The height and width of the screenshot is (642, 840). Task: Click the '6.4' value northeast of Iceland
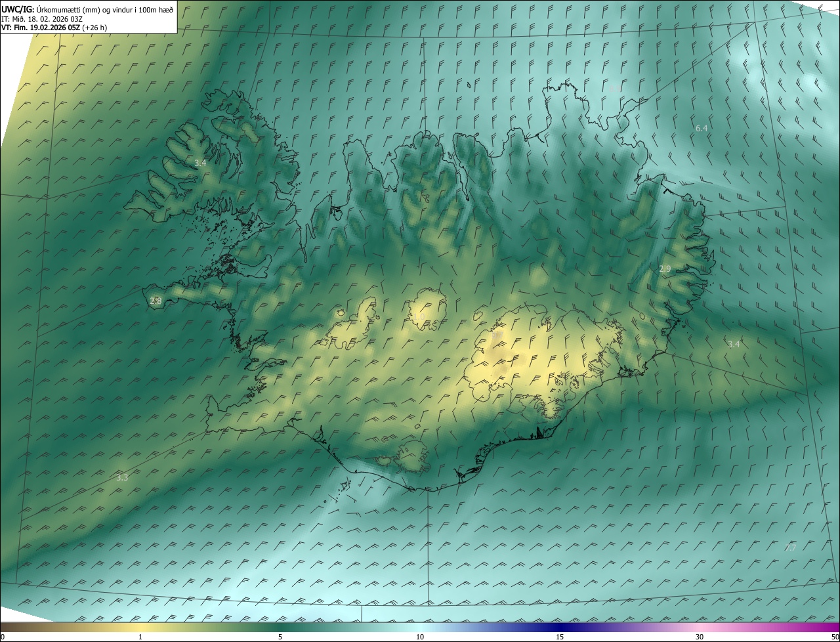(x=702, y=128)
